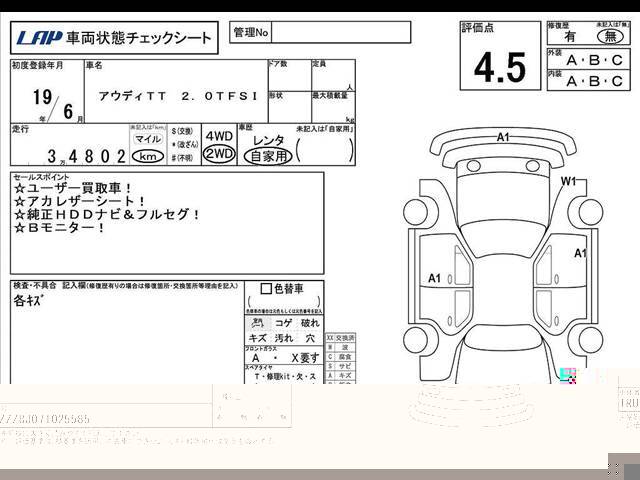Click the registration month 6

pos(68,111)
